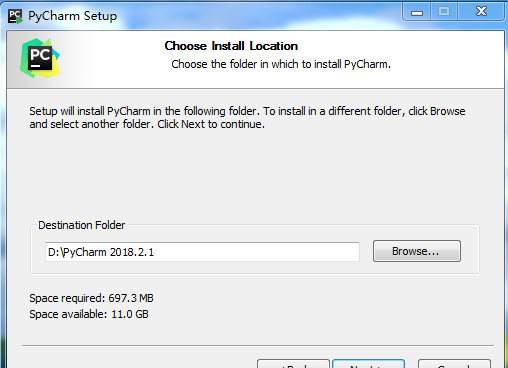508x368 pixels.
Task: Click the disabled maximize window button
Action: (444, 12)
